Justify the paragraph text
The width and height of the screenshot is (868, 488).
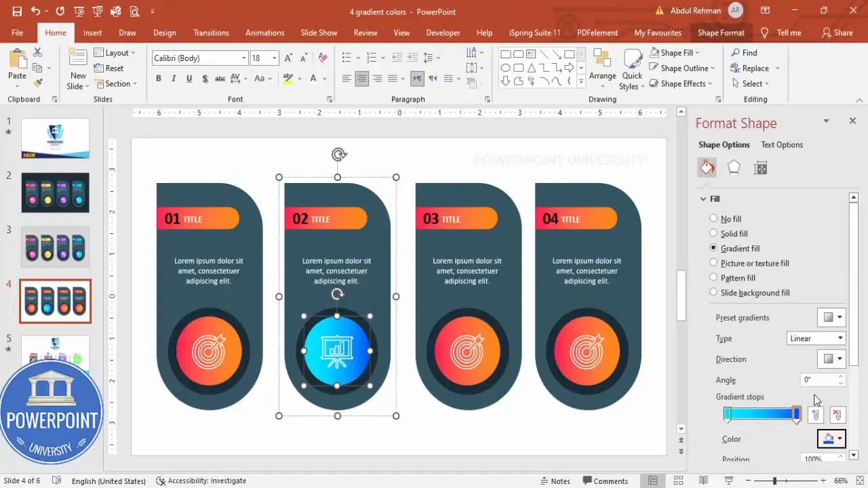tap(393, 79)
